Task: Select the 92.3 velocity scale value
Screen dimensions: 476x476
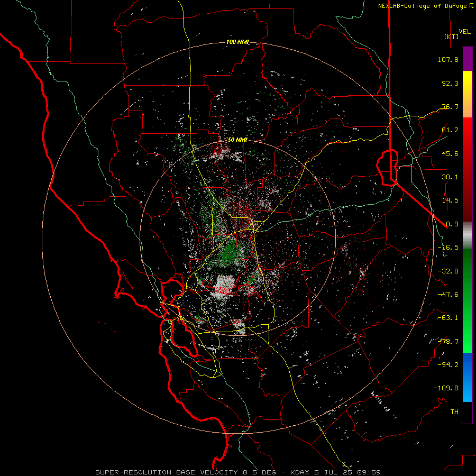Action: (x=450, y=83)
